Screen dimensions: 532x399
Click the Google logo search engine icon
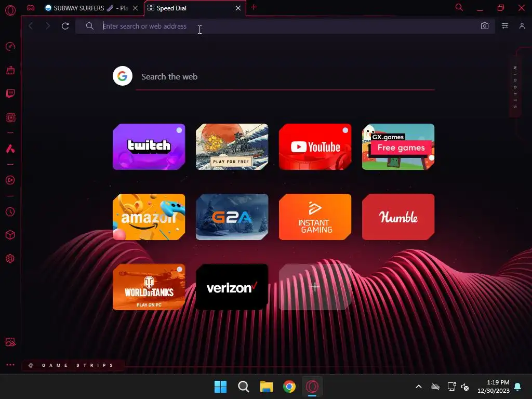123,76
